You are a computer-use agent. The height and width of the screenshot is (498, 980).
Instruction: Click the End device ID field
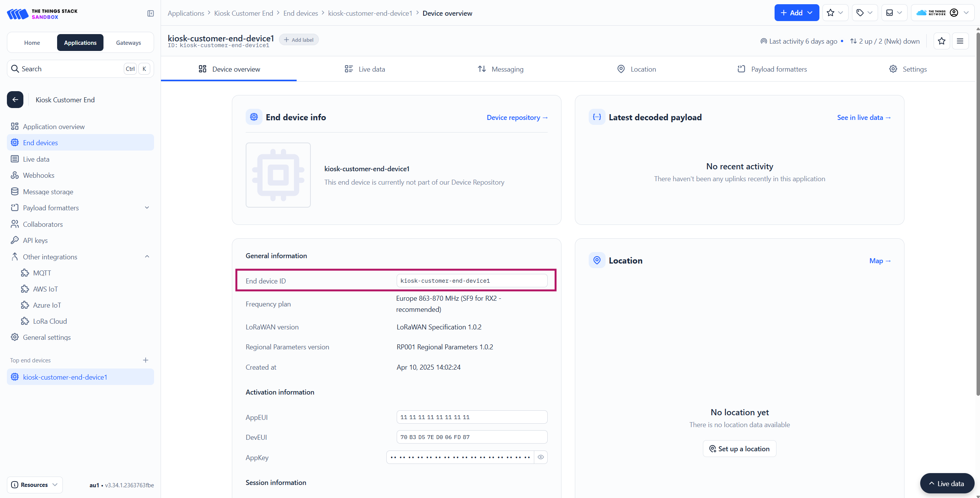coord(471,281)
